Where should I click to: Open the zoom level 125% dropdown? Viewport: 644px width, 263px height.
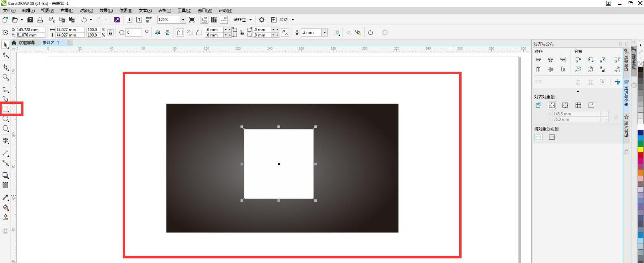[183, 19]
